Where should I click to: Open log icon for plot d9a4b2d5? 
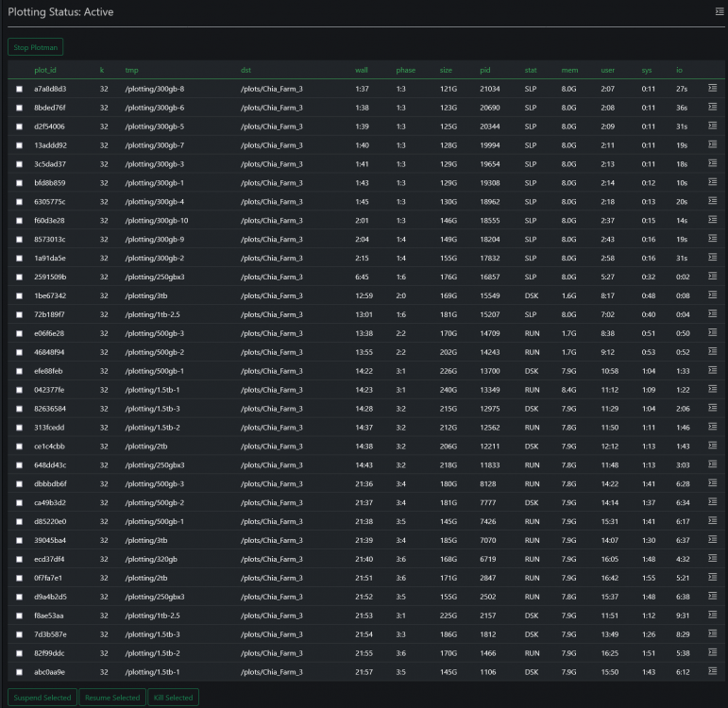[x=712, y=596]
